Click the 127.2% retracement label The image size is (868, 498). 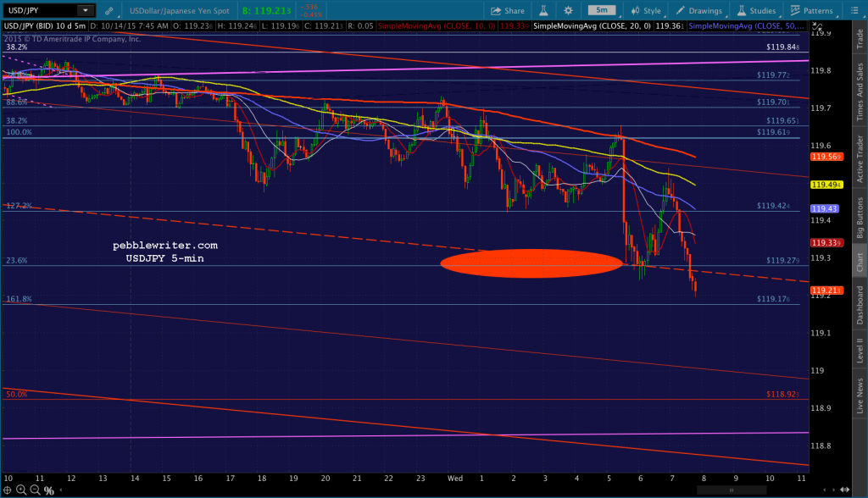point(19,206)
